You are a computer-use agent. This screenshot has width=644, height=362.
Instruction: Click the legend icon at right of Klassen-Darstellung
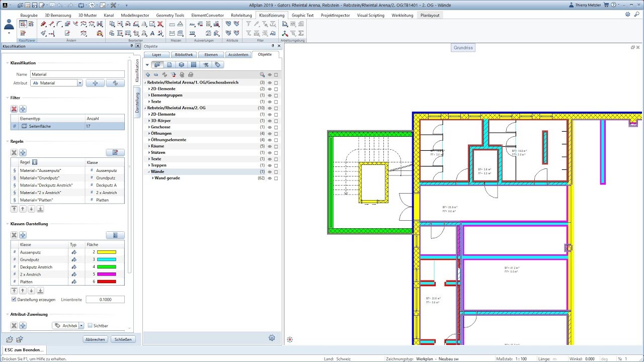pyautogui.click(x=115, y=235)
